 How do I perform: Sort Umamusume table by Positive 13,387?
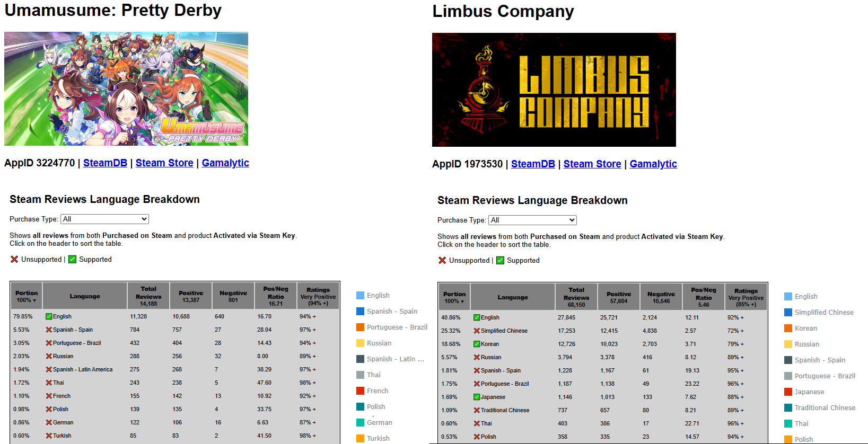tap(191, 296)
